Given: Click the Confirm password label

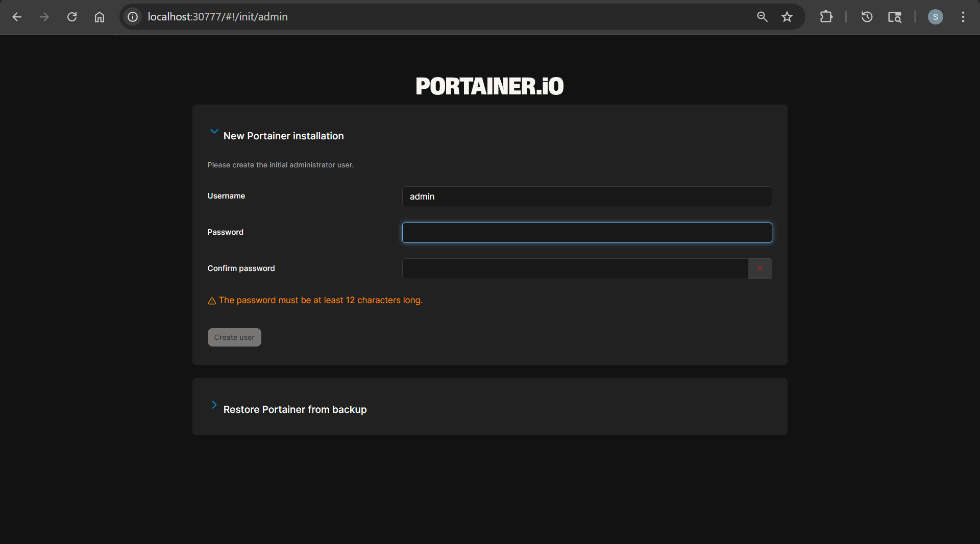Looking at the screenshot, I should [x=241, y=268].
